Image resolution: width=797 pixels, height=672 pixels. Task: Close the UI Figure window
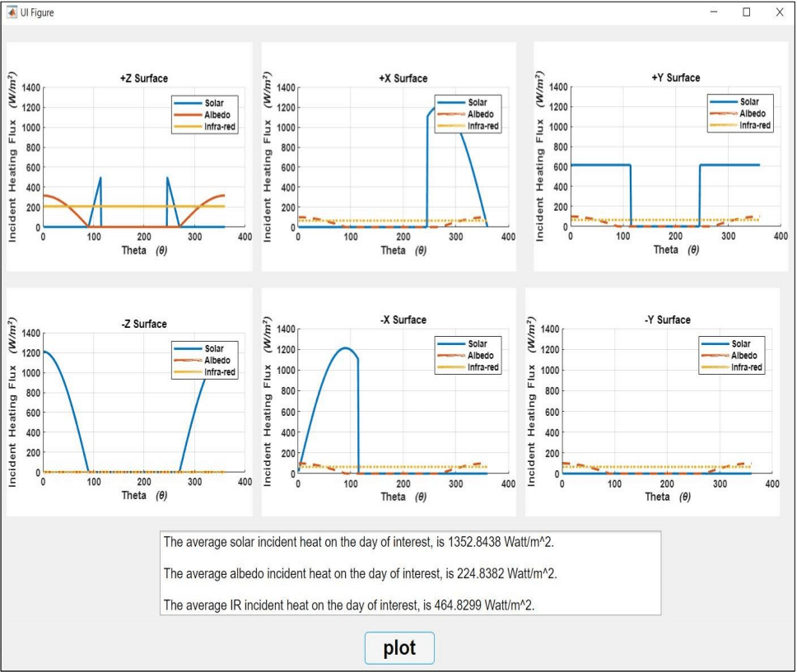click(x=779, y=12)
